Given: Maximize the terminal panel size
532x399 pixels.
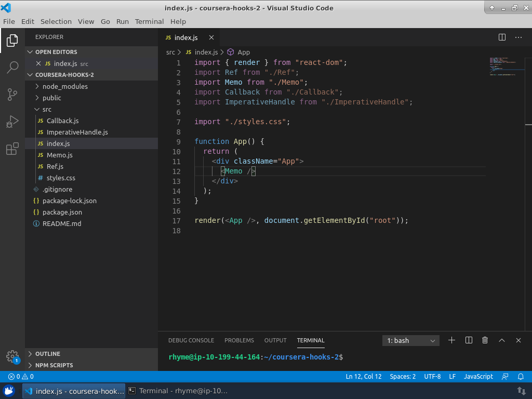Looking at the screenshot, I should [501, 340].
